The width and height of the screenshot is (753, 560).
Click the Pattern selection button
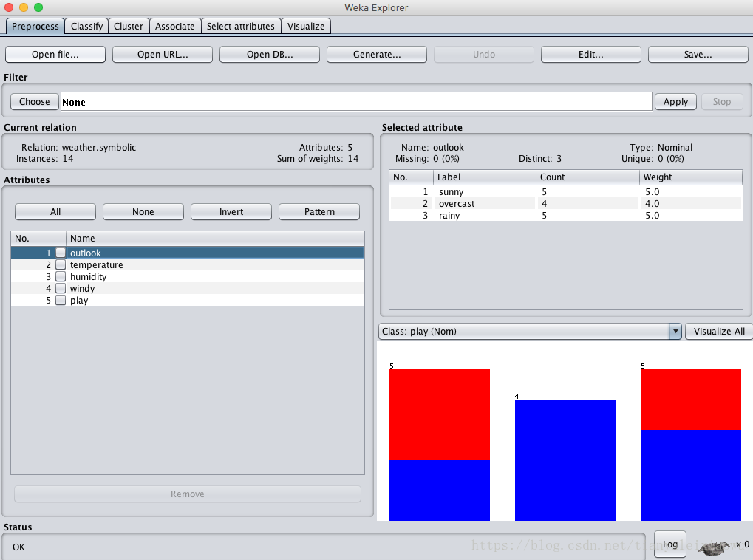(x=319, y=212)
